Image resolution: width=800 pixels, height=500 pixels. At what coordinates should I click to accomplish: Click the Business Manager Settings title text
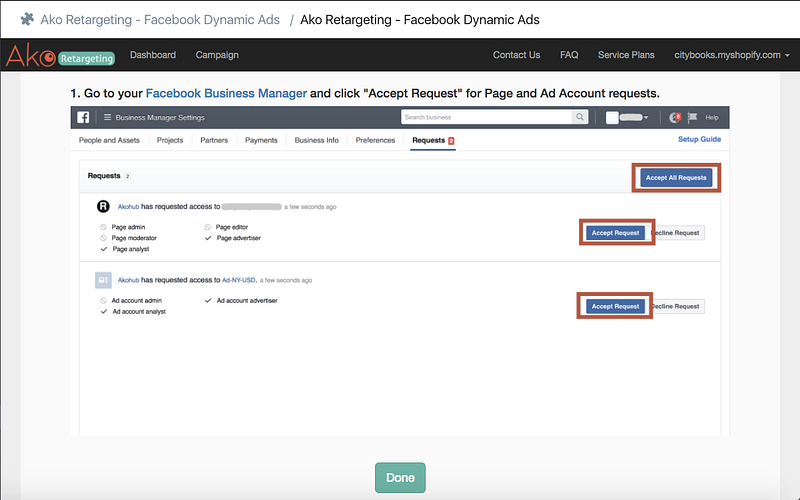tap(160, 117)
